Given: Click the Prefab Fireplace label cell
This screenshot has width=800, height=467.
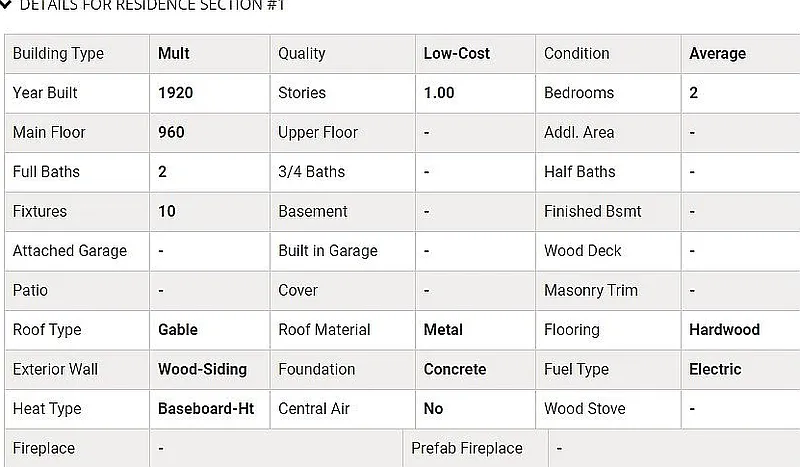Looking at the screenshot, I should click(x=476, y=448).
